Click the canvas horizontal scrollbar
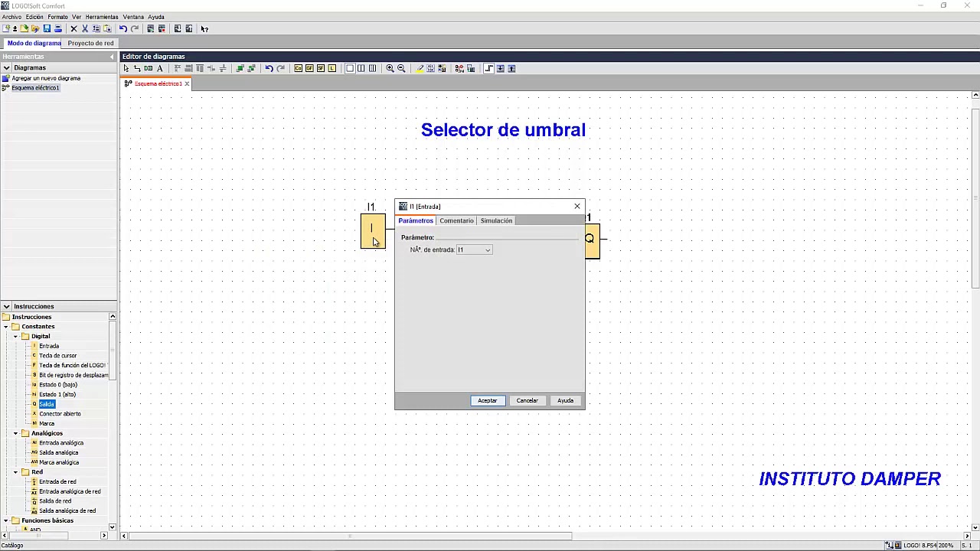The height and width of the screenshot is (551, 980). click(351, 536)
